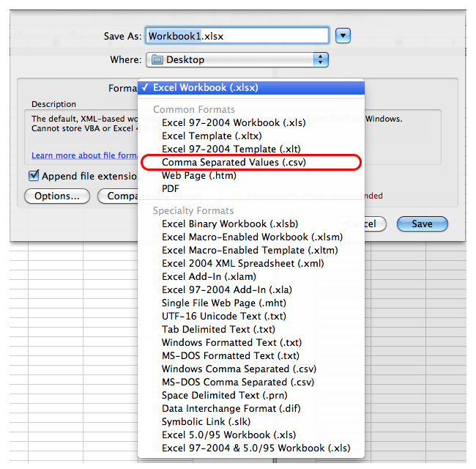The width and height of the screenshot is (476, 469).
Task: Open the Options... button
Action: [x=57, y=196]
